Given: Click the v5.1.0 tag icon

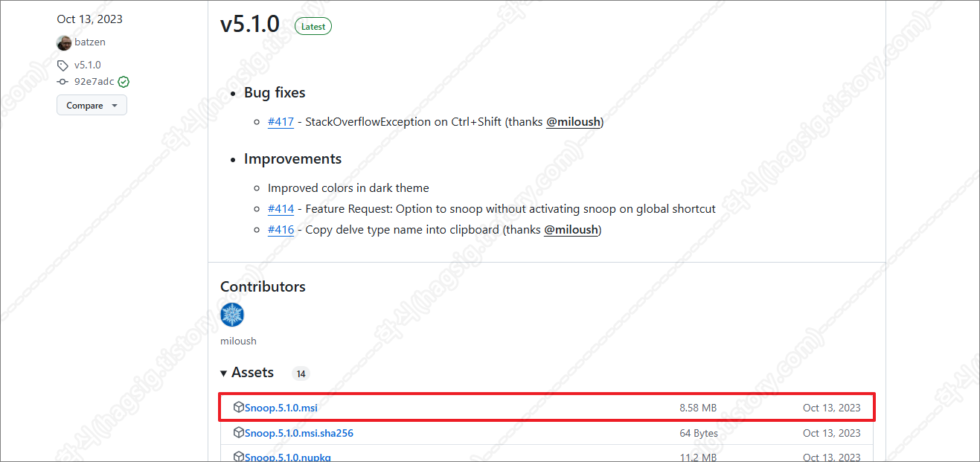Looking at the screenshot, I should coord(63,65).
